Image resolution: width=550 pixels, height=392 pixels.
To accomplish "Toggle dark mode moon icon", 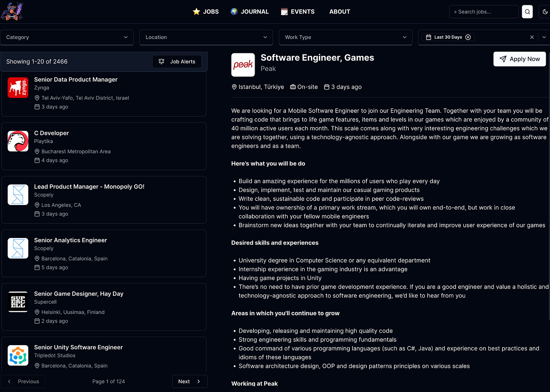I will (545, 12).
